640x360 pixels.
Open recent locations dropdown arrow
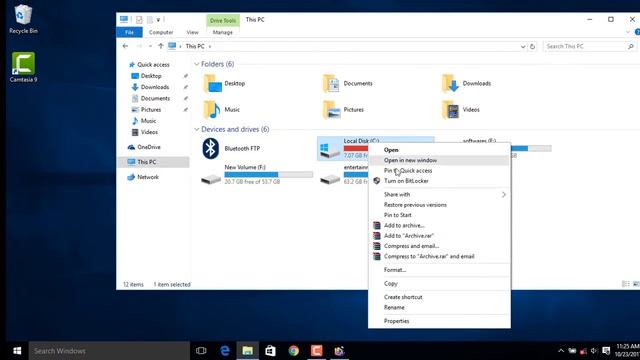pos(150,47)
